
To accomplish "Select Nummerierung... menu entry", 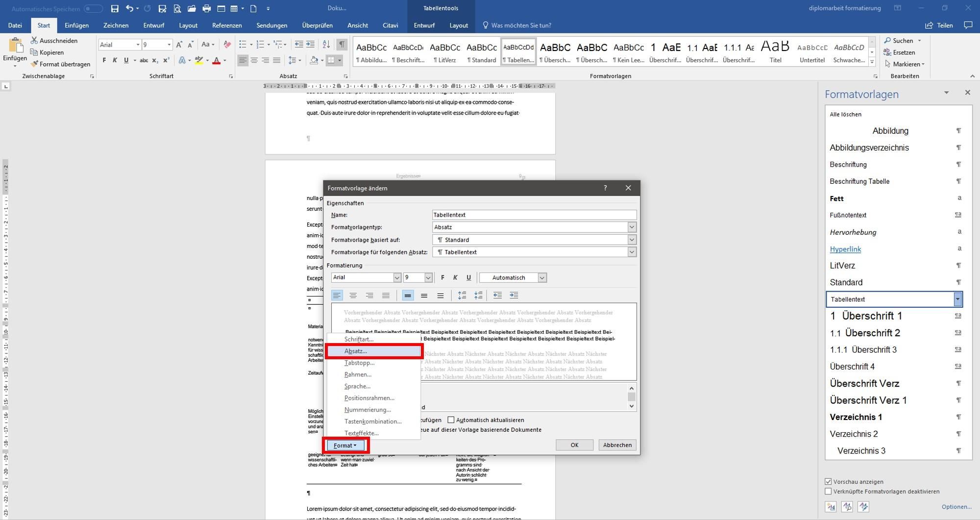I will (374, 410).
